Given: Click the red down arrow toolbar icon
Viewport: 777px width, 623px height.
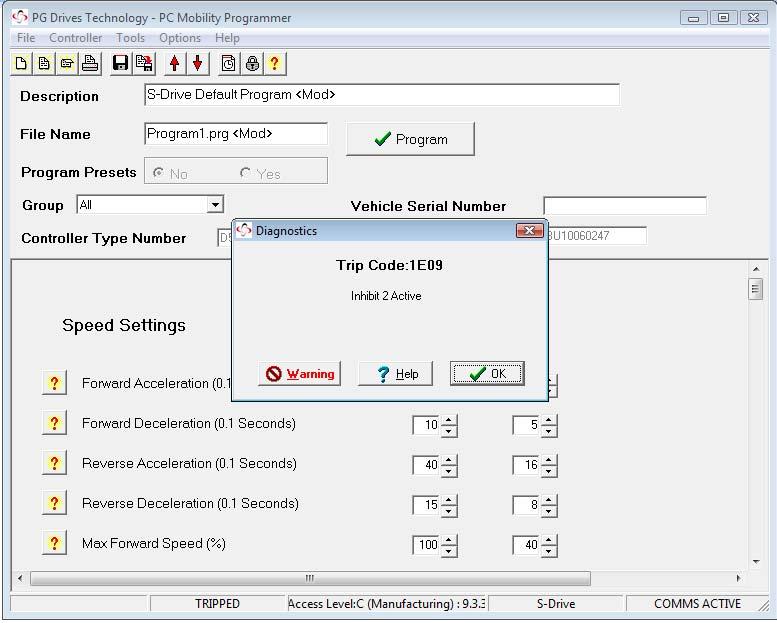Looking at the screenshot, I should 198,63.
